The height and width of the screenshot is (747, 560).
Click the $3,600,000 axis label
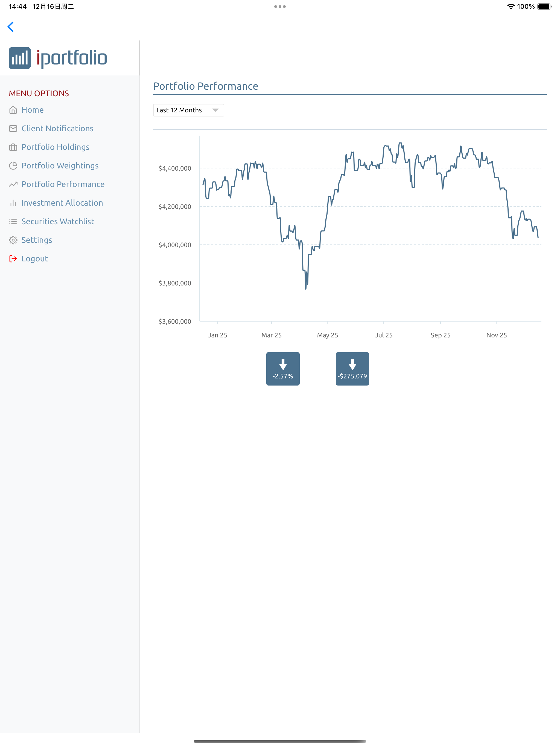point(175,322)
